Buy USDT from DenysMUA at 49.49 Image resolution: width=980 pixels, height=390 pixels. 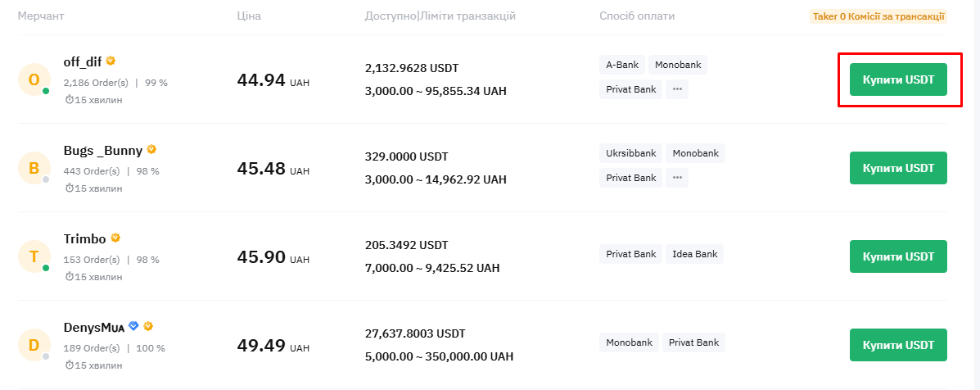(x=898, y=346)
